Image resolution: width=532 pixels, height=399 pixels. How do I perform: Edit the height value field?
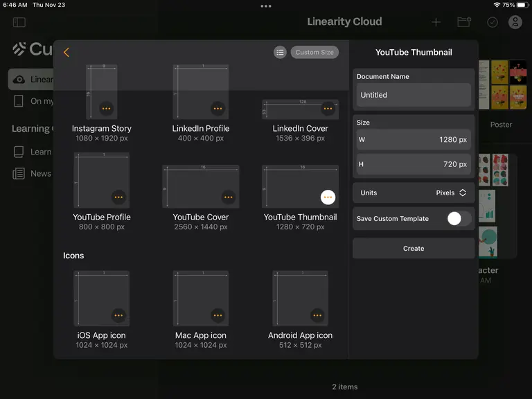pos(414,164)
